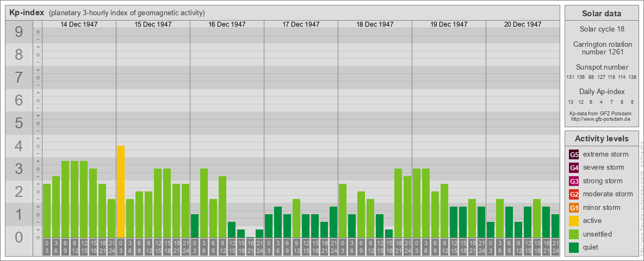644x261 pixels.
Task: Click the G3 strong storm legend icon
Action: point(574,181)
